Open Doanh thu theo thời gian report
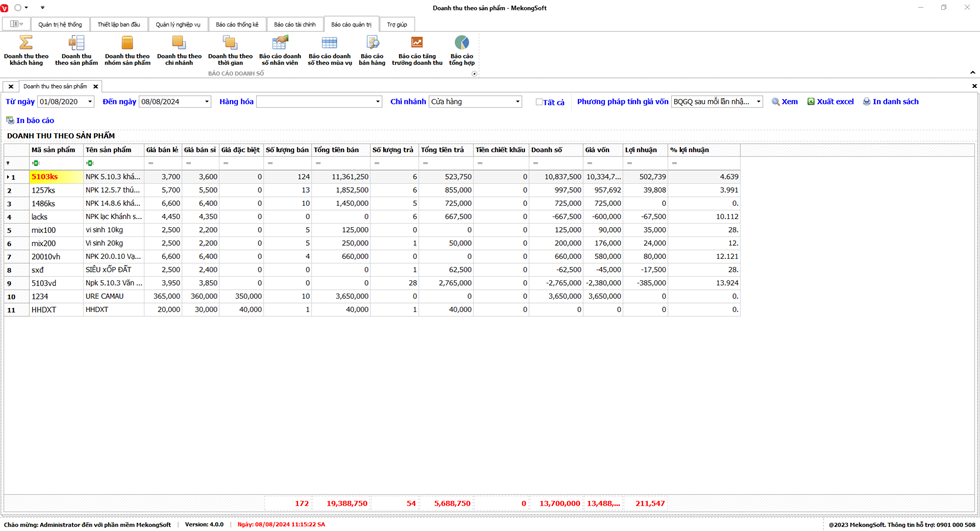This screenshot has width=980, height=531. (230, 50)
